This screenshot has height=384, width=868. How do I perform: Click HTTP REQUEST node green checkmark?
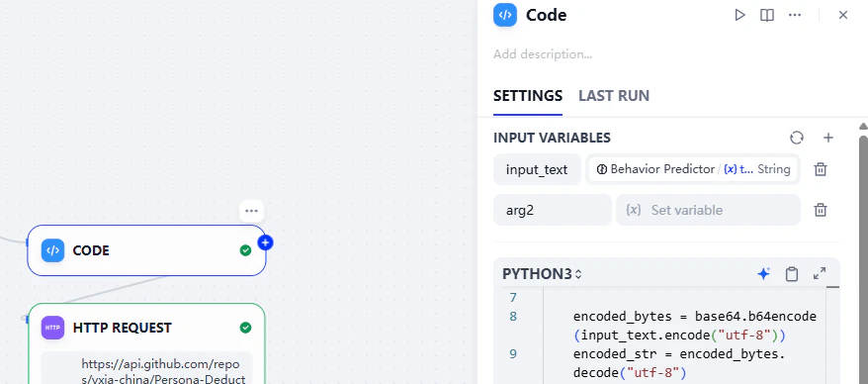(x=246, y=328)
